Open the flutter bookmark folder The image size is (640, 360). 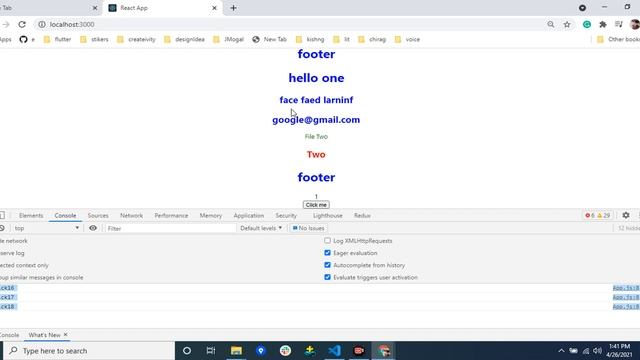58,40
